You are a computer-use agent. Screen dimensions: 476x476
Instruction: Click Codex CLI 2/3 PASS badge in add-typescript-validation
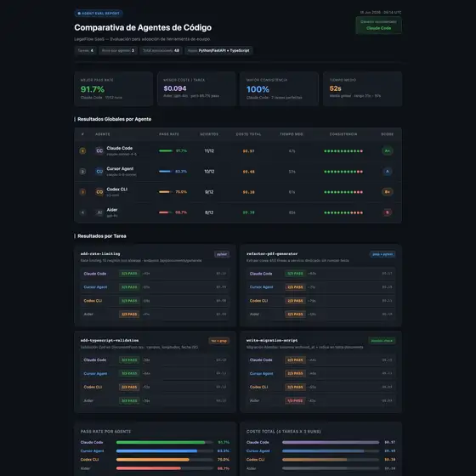click(129, 387)
